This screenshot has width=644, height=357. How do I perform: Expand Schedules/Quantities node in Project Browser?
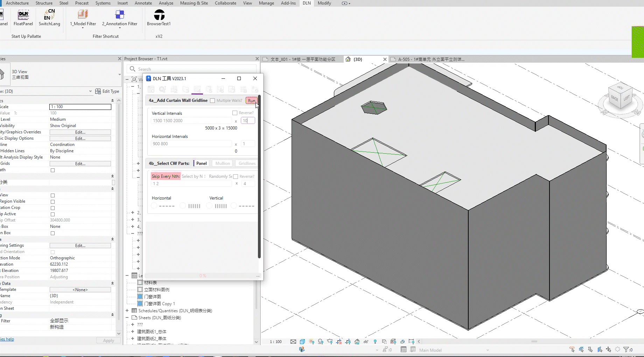127,311
